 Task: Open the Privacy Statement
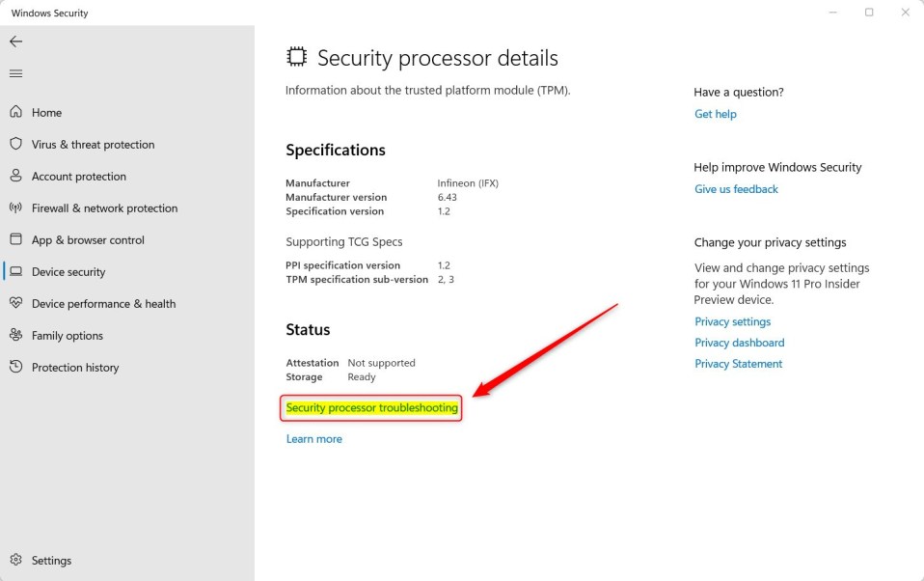click(738, 363)
